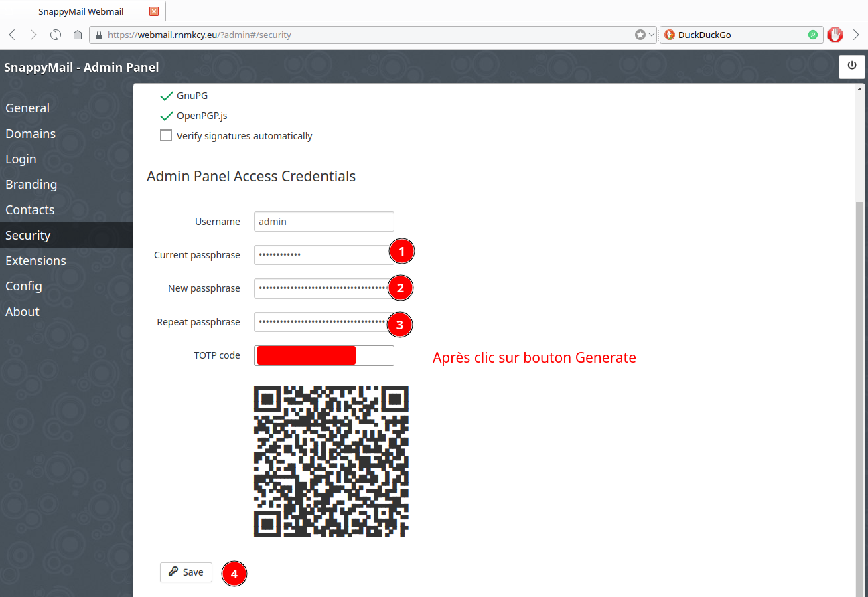Open the Extensions admin section

(x=36, y=261)
